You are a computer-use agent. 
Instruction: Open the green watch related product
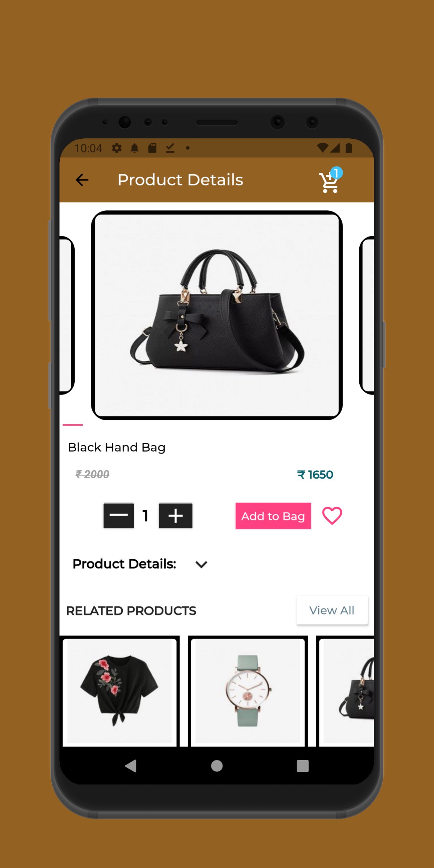tap(247, 691)
